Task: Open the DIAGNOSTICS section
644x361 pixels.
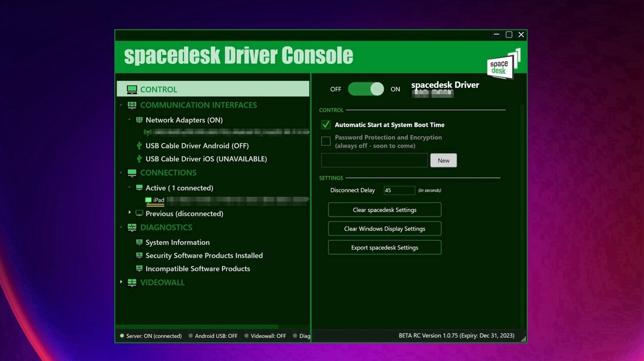Action: (x=166, y=227)
